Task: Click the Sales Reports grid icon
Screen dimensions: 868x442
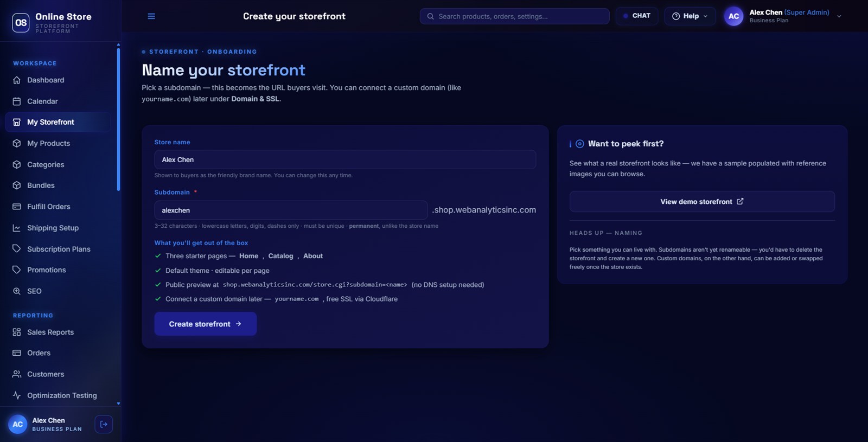Action: click(x=17, y=332)
